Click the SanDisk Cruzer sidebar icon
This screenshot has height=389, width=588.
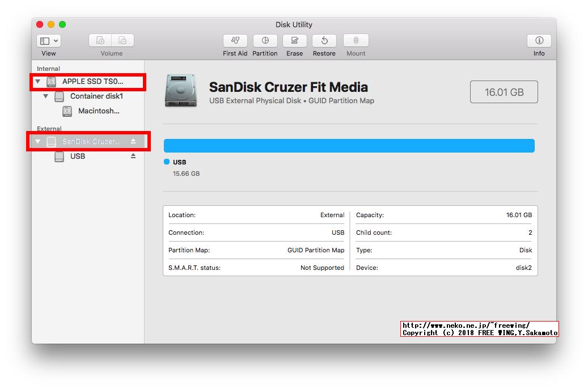[x=52, y=141]
